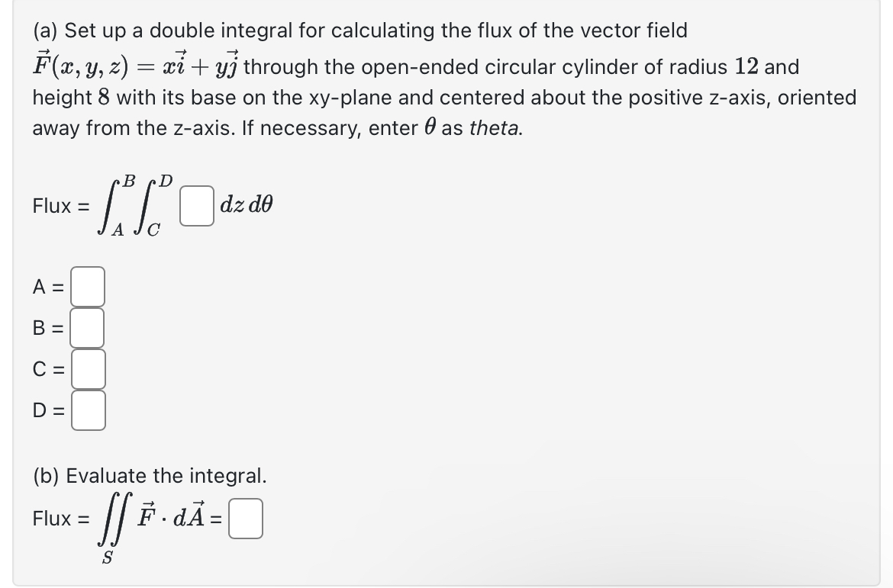Select the input box for B
Viewport: 893px width, 588px height.
click(x=86, y=328)
